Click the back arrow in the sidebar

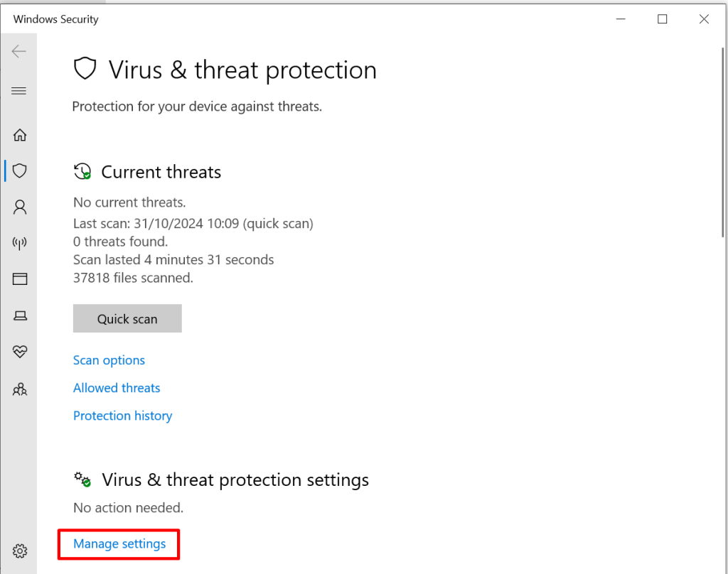(19, 51)
